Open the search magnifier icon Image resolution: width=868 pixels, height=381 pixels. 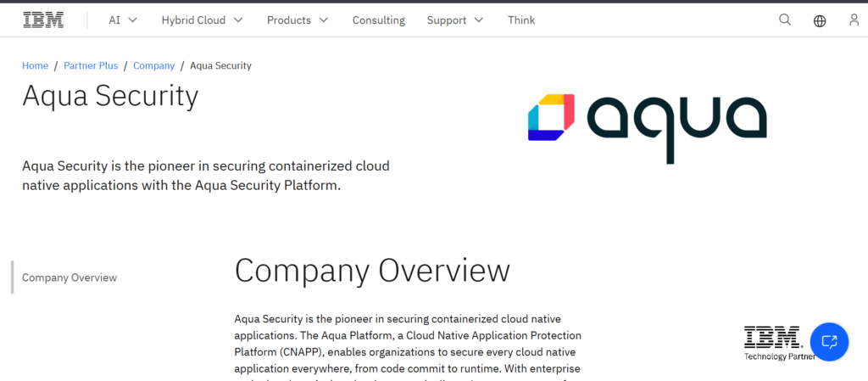point(785,20)
